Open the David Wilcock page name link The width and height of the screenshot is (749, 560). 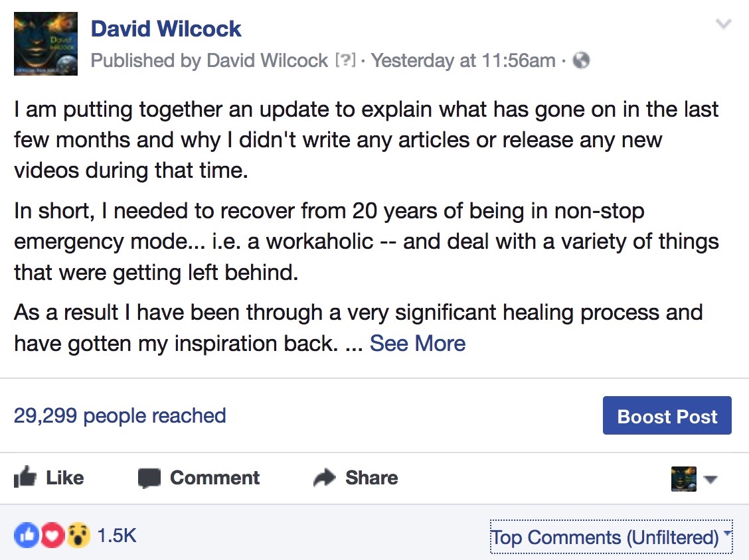(x=166, y=29)
